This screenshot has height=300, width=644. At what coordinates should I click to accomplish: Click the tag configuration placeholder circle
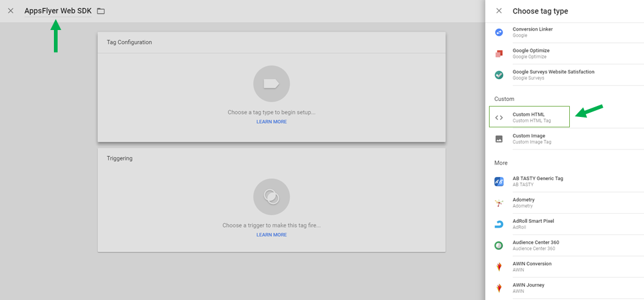coord(271,84)
